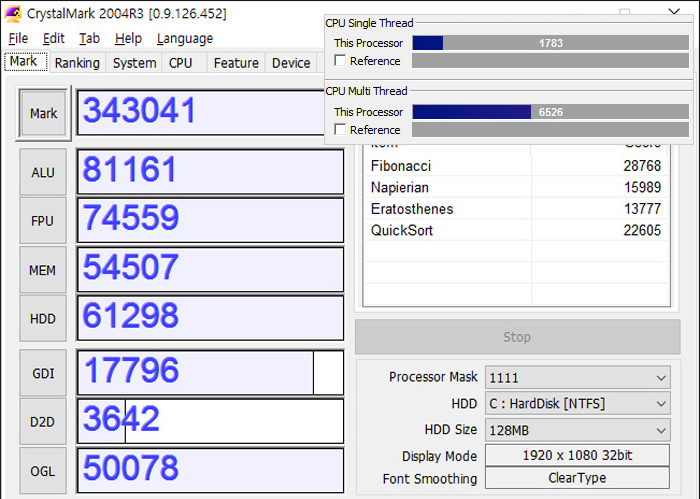Click the CrystalMark app icon in title bar
The width and height of the screenshot is (700, 499).
12,13
